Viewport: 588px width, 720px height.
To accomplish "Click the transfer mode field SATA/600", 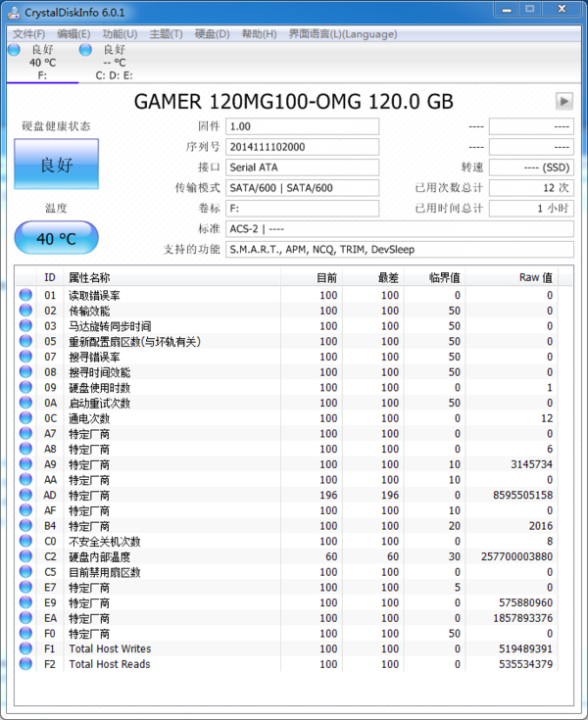I will click(x=302, y=188).
